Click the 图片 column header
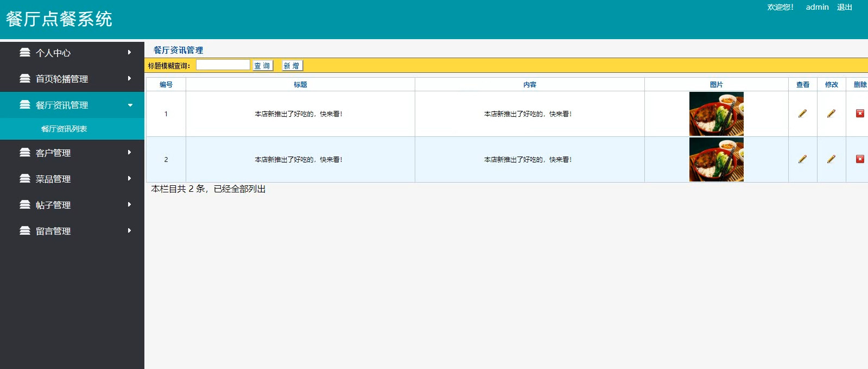The image size is (868, 369). tap(717, 84)
